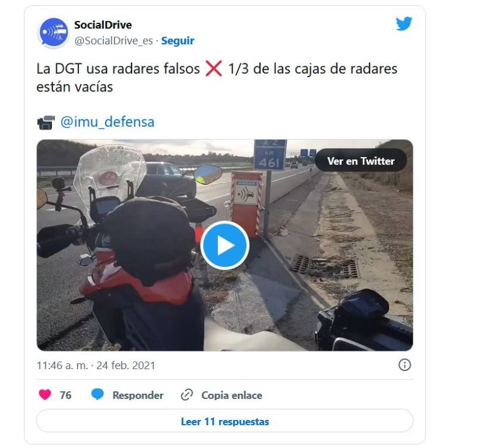Click the chain link copy icon
The width and height of the screenshot is (500, 448).
(x=186, y=395)
